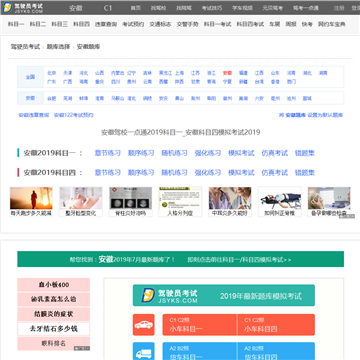Viewport: 360px width, 360px height.
Task: Select 北京 in the province list
Action: click(52, 73)
